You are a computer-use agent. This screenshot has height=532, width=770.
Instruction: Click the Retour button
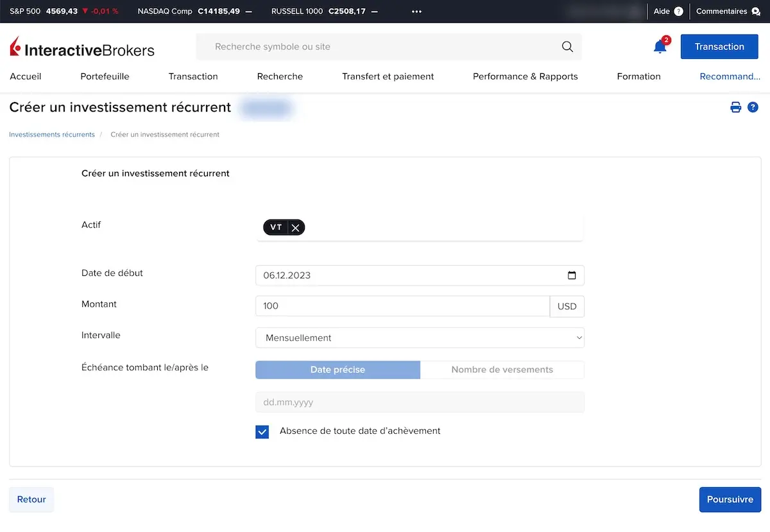coord(31,499)
